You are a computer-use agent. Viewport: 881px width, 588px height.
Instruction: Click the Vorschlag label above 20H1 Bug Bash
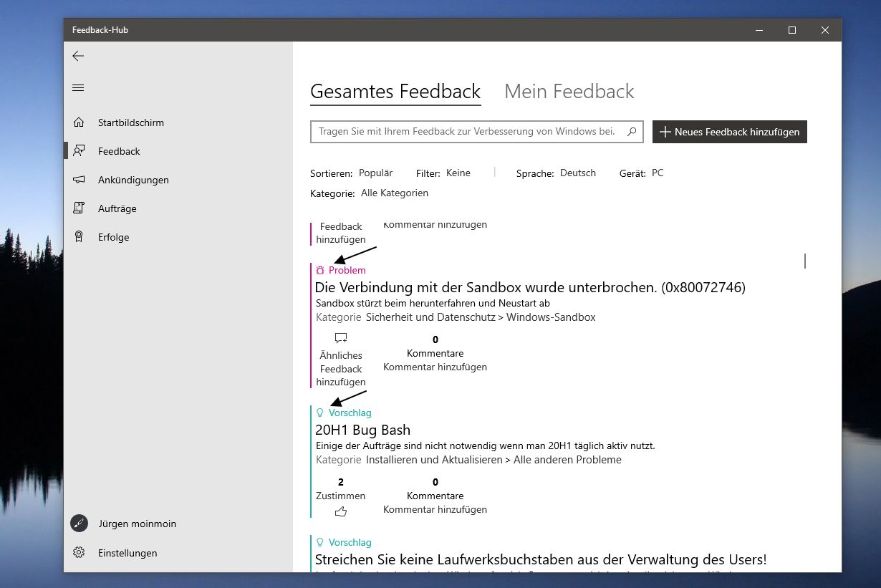(x=350, y=413)
